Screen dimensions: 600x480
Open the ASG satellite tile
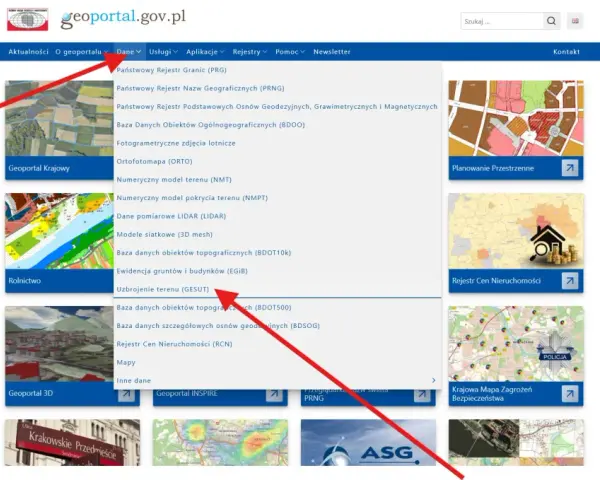pyautogui.click(x=368, y=442)
